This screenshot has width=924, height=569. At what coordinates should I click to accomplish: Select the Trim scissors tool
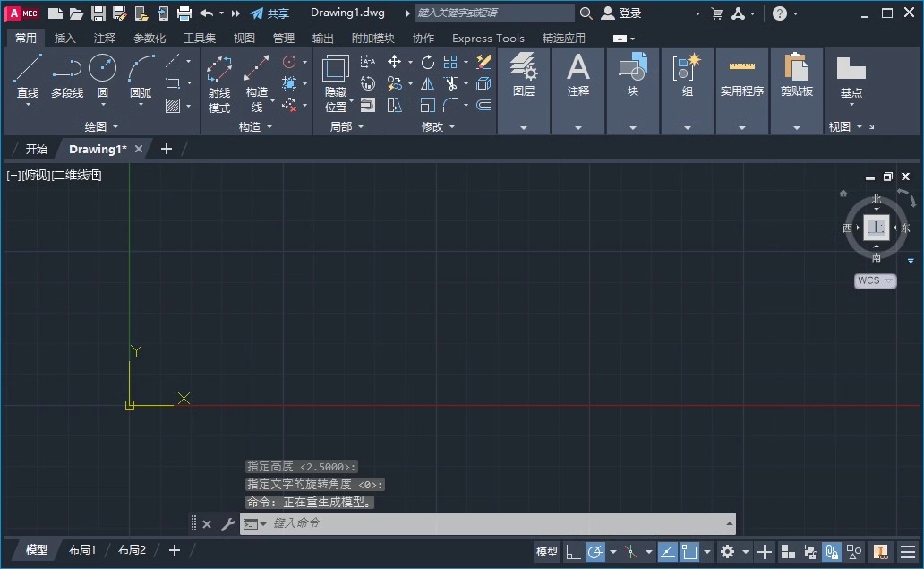coord(450,83)
